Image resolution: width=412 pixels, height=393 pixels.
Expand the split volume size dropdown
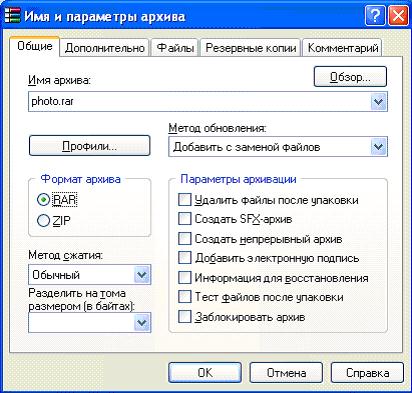(142, 322)
